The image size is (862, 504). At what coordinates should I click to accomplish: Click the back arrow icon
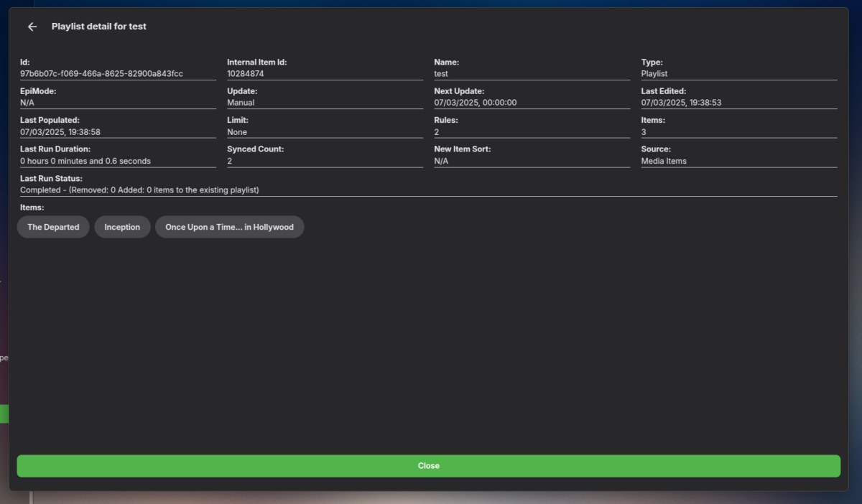[x=32, y=26]
